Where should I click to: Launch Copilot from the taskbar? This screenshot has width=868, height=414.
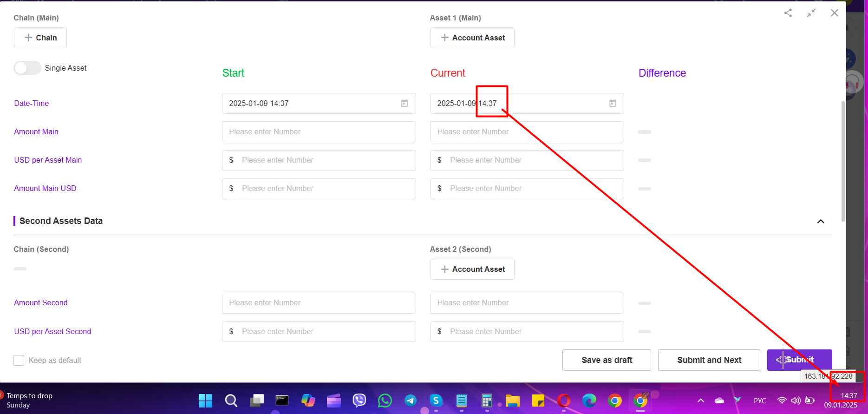click(x=308, y=401)
